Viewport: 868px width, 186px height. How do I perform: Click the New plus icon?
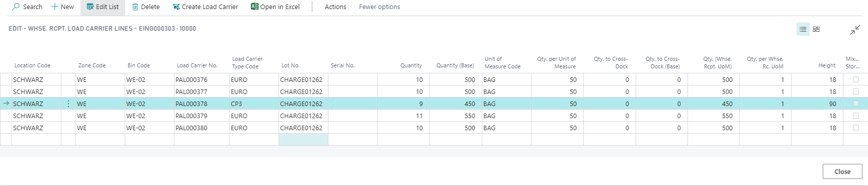(x=55, y=7)
